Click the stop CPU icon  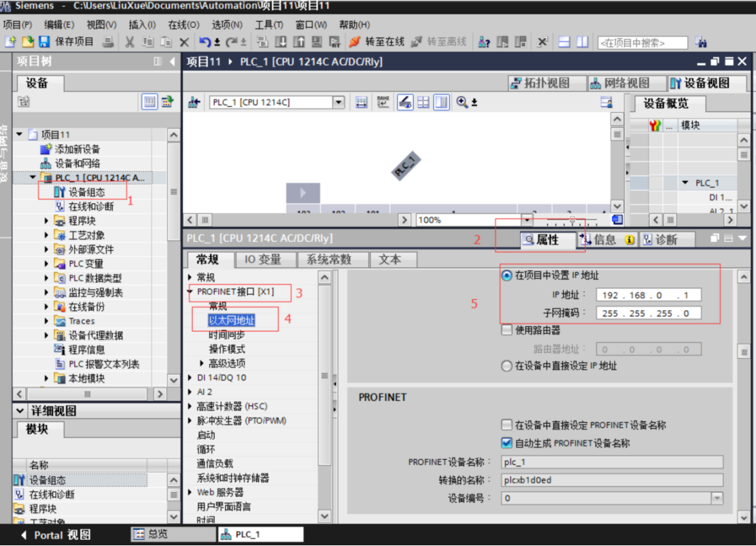point(520,42)
